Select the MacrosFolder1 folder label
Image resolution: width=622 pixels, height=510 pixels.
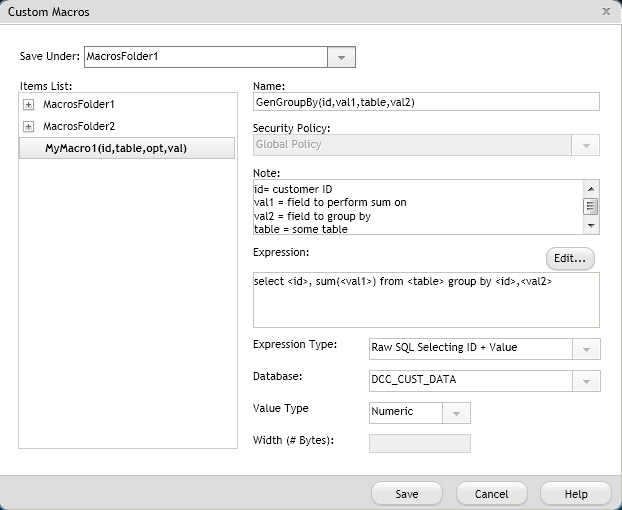(x=79, y=104)
